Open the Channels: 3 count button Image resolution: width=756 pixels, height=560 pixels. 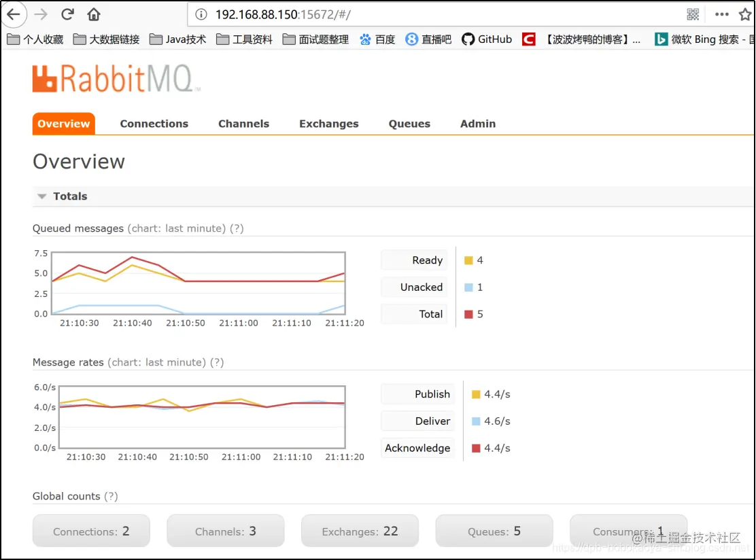click(226, 531)
